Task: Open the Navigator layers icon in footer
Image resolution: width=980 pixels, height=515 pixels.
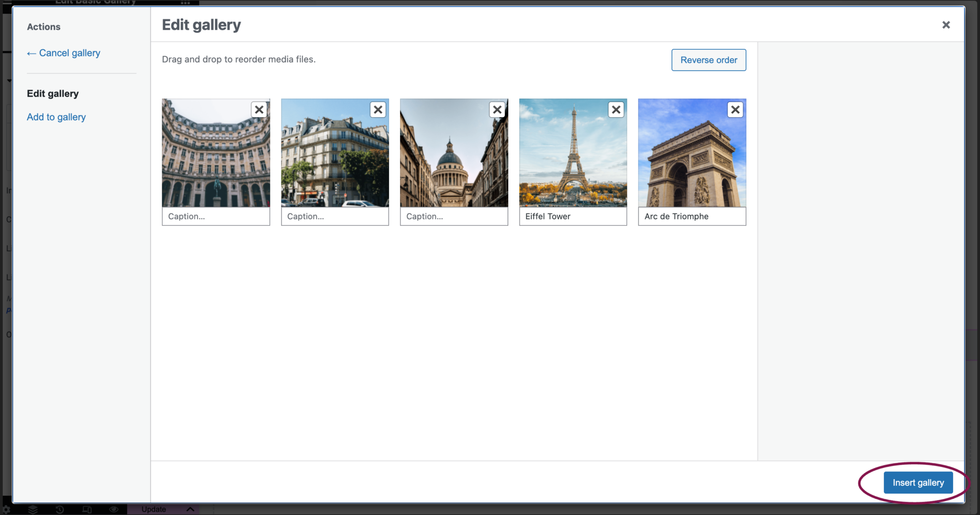Action: [33, 509]
